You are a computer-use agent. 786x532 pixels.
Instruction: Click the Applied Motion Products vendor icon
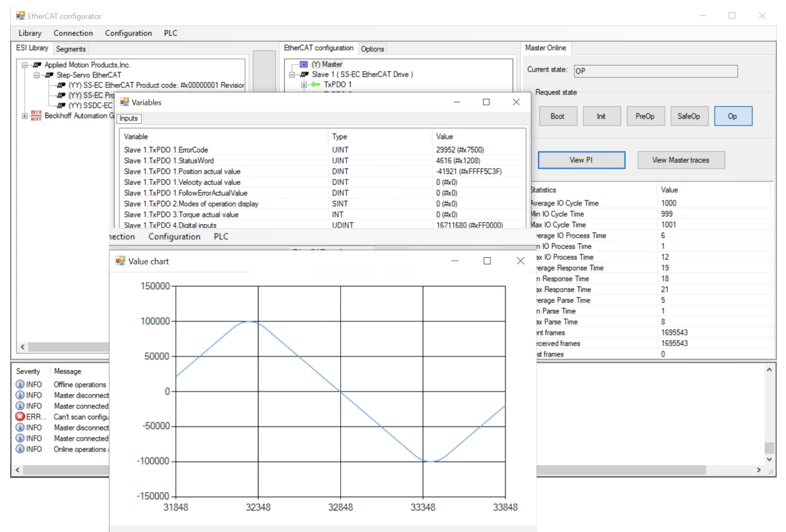tap(37, 65)
